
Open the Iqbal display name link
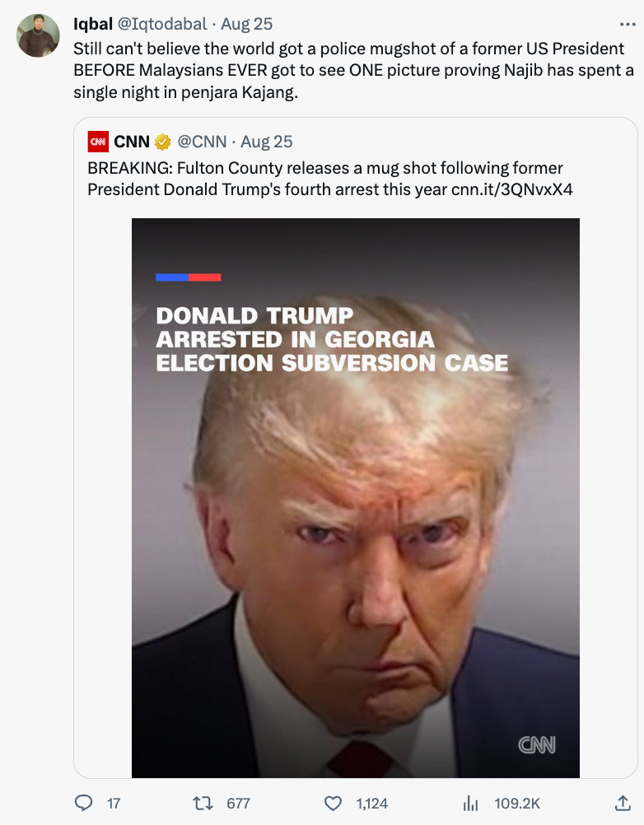(93, 24)
